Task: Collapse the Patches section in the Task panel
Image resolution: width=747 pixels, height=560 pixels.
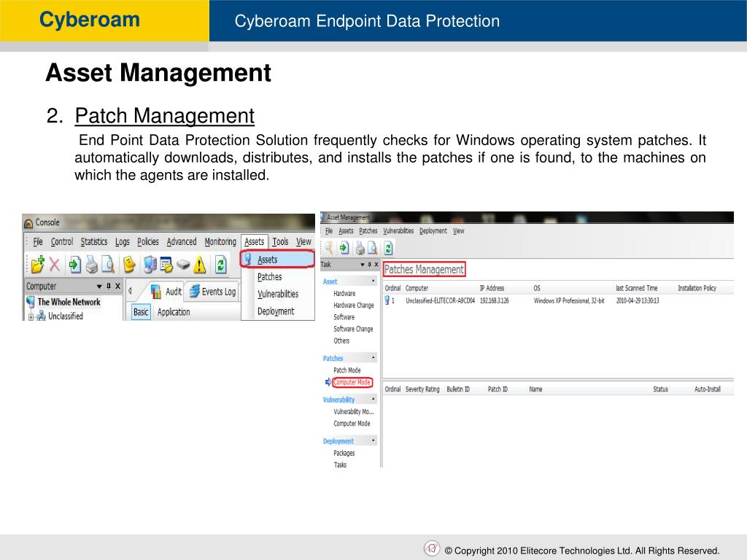Action: 373,357
